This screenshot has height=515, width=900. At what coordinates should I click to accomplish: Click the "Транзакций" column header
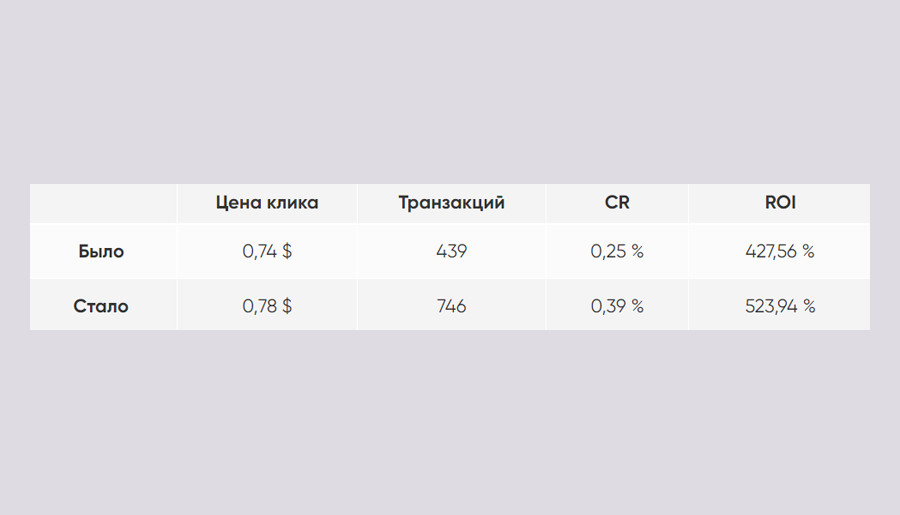pos(452,203)
